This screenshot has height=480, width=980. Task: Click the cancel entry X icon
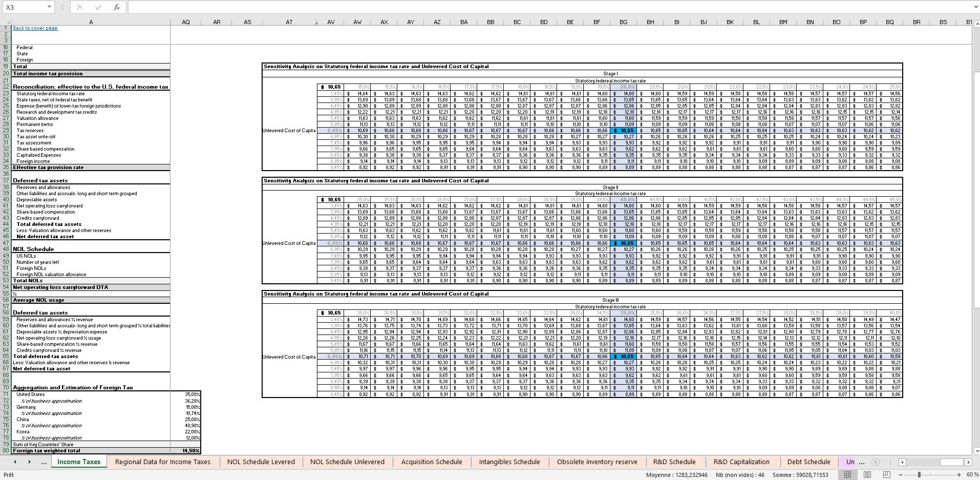coord(80,7)
